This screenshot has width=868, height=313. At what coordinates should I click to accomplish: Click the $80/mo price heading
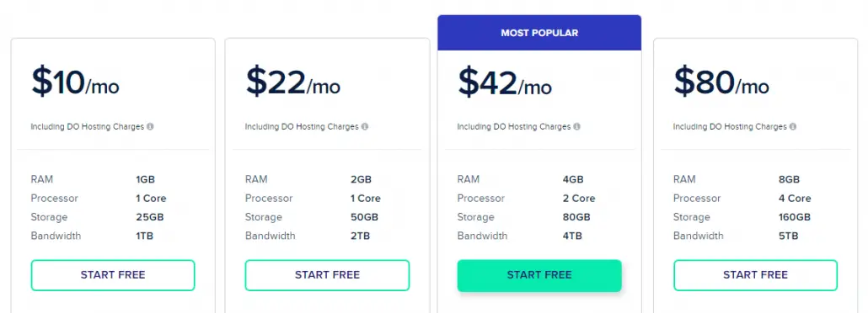[x=721, y=82]
